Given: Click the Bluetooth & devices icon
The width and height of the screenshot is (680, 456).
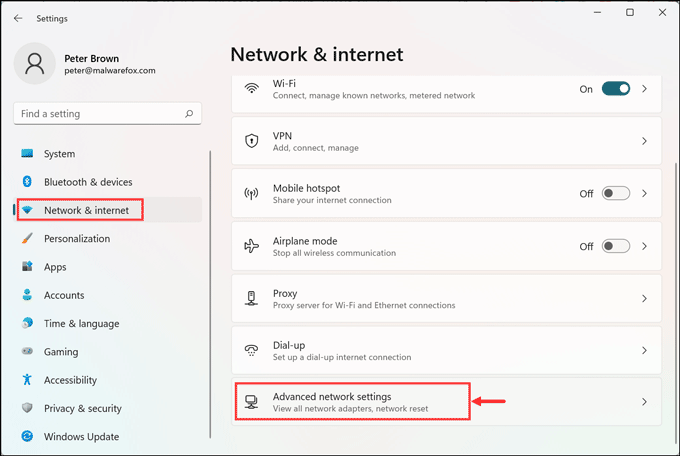Looking at the screenshot, I should pos(27,182).
